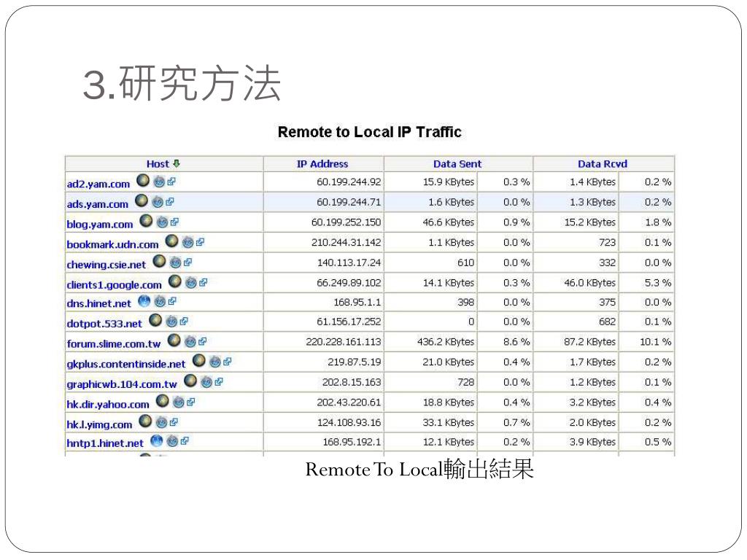Click the caption Remote To Local輸出結果
This screenshot has width=747, height=560.
[419, 469]
